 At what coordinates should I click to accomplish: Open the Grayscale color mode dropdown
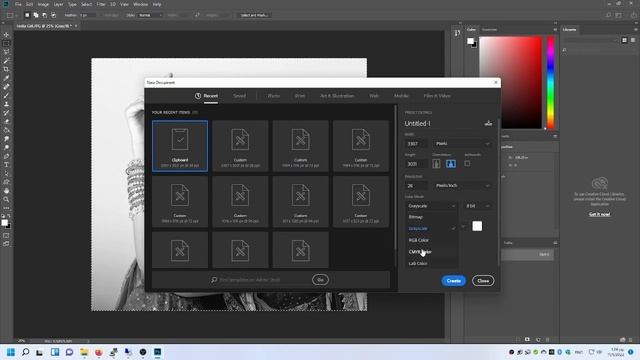coord(431,206)
